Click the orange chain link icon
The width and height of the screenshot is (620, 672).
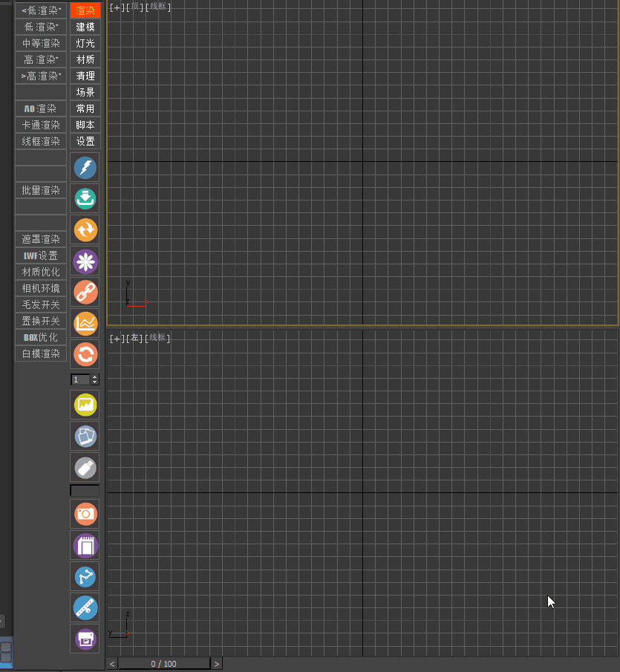[85, 293]
